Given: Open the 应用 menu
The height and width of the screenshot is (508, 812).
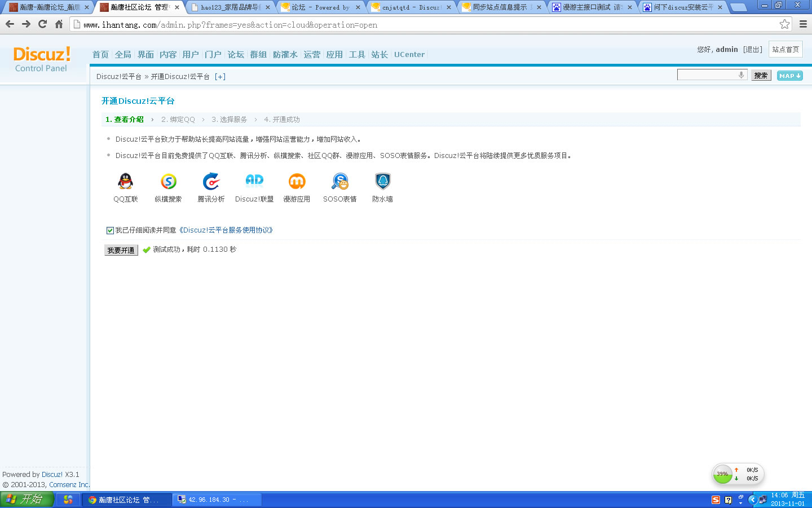Looking at the screenshot, I should point(334,55).
